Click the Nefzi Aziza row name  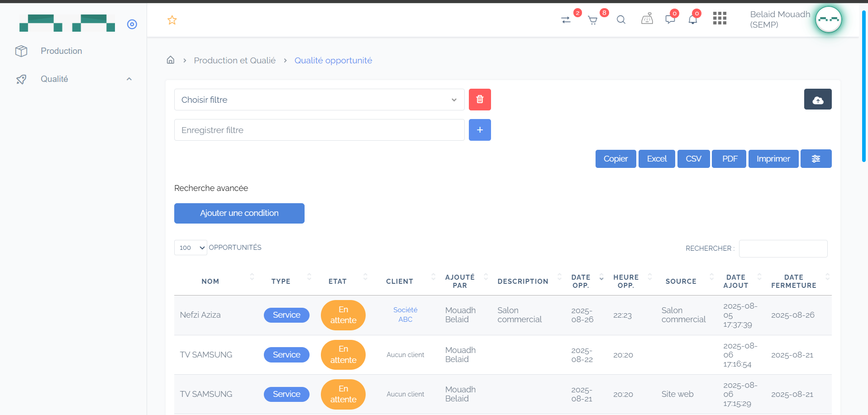click(200, 315)
